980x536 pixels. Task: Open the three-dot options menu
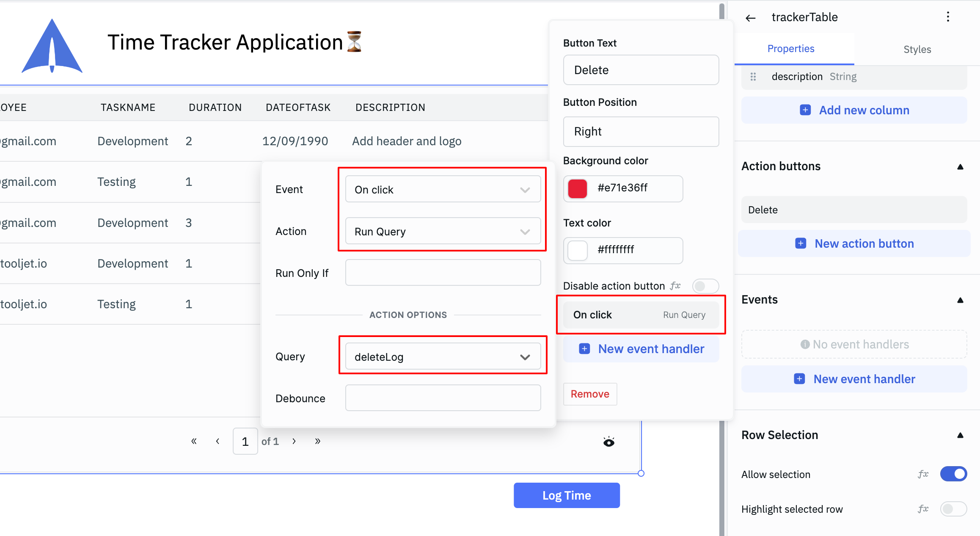coord(948,17)
